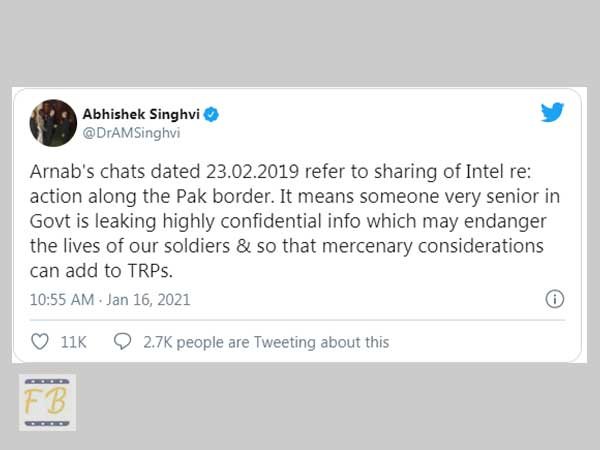Click the date 23.02.2019 in the tweet
Viewport: 600px width, 450px height.
point(253,171)
